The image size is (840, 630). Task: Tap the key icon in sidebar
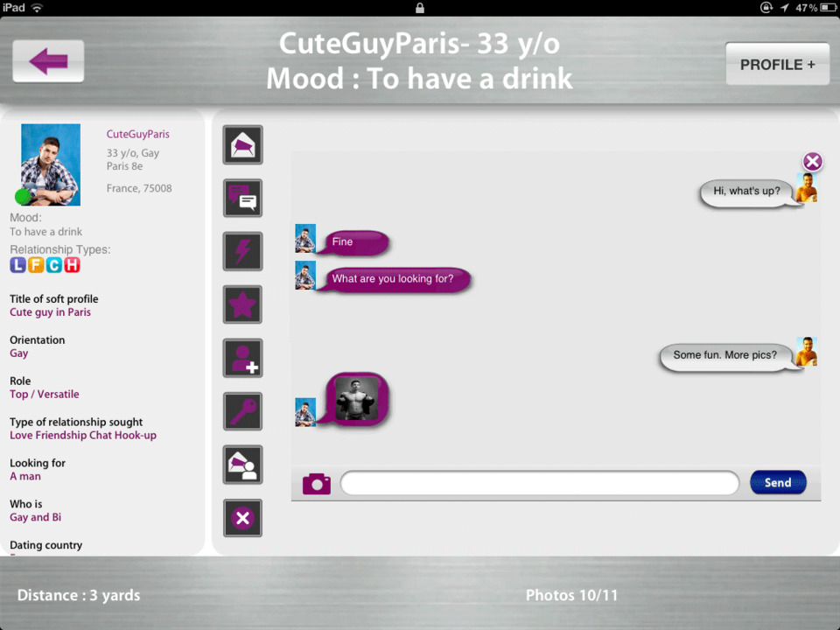(242, 411)
